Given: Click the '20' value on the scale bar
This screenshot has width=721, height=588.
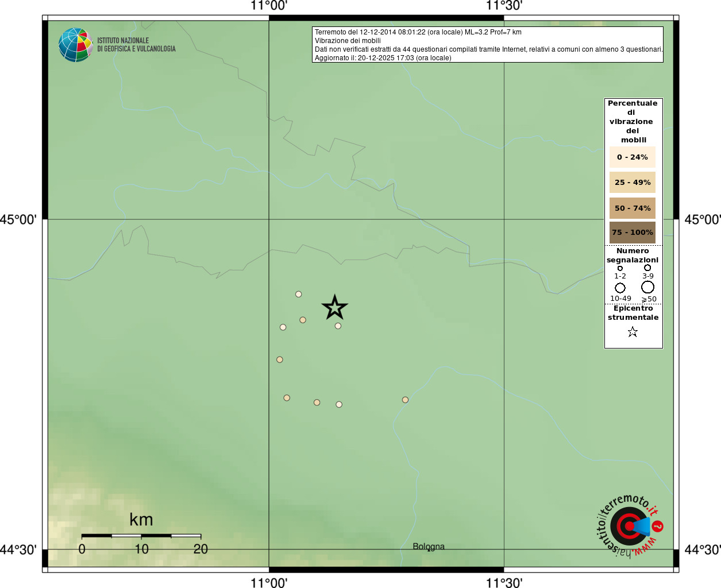Looking at the screenshot, I should point(201,549).
